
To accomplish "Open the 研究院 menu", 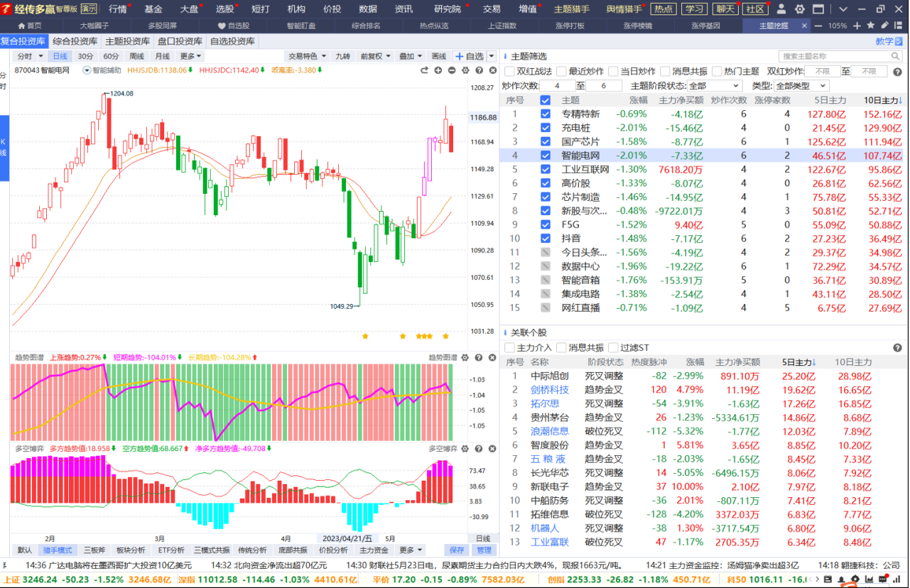I will coord(448,9).
